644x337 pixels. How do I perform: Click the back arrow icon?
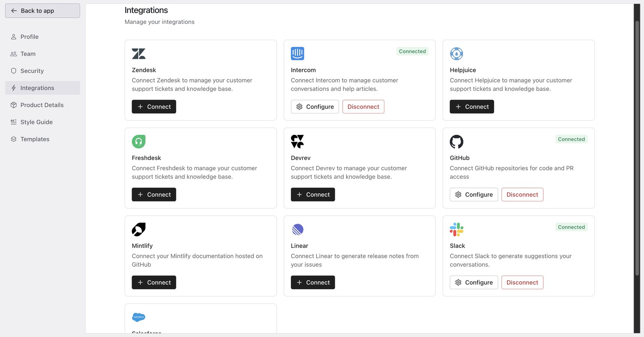click(x=14, y=10)
